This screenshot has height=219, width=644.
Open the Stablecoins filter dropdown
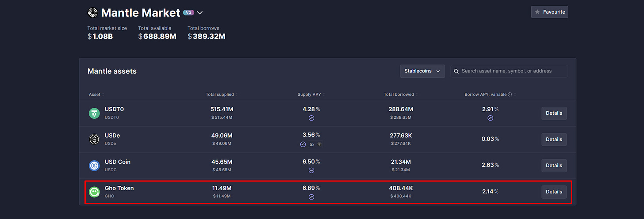click(422, 71)
